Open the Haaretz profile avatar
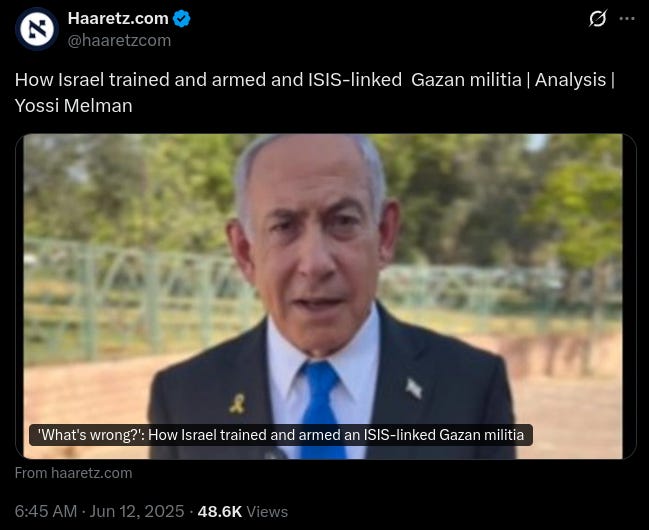Image resolution: width=649 pixels, height=530 pixels. (37, 29)
